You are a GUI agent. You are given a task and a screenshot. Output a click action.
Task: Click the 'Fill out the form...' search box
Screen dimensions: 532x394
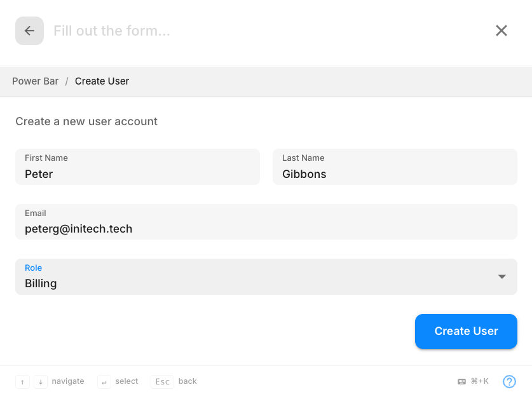point(254,31)
